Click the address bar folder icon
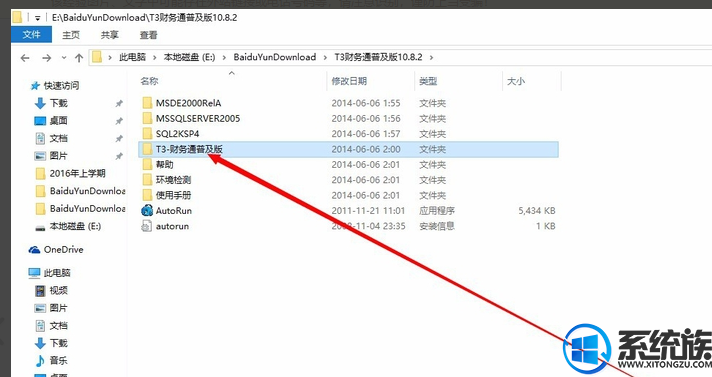This screenshot has height=377, width=712. coord(97,57)
